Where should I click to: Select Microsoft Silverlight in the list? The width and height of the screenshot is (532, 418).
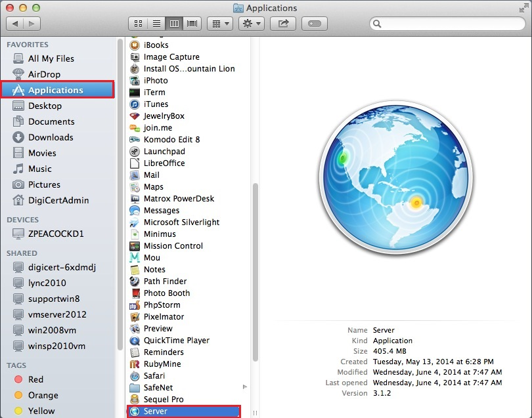point(181,222)
